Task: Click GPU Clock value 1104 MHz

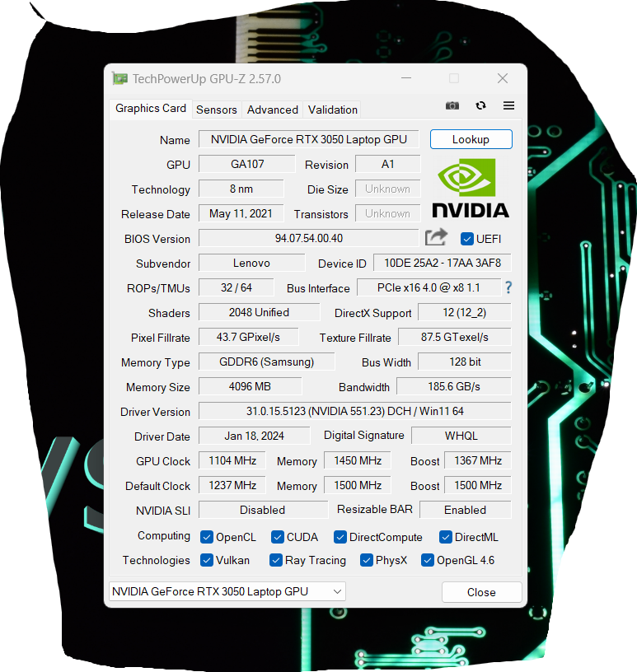Action: [x=232, y=460]
